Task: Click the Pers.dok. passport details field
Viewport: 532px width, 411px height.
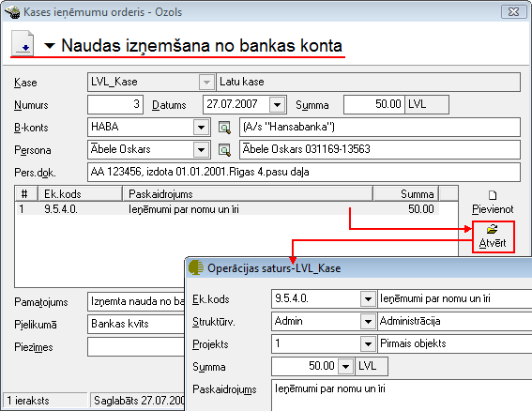Action: click(x=304, y=172)
